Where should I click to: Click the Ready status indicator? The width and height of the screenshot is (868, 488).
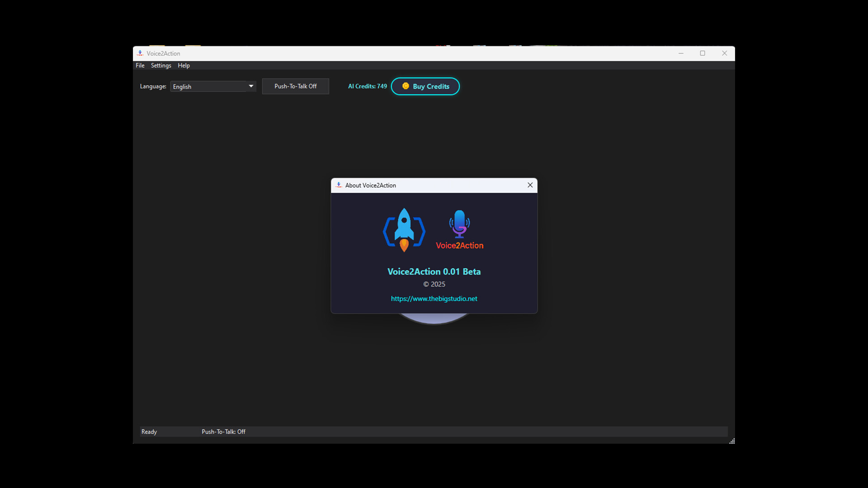click(x=149, y=432)
